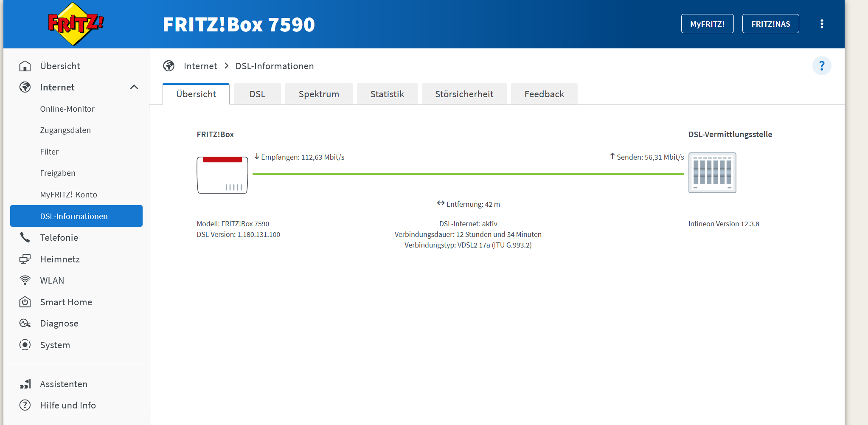Click the Diagnose pulse icon
Screen dimensions: 868x425
point(25,324)
